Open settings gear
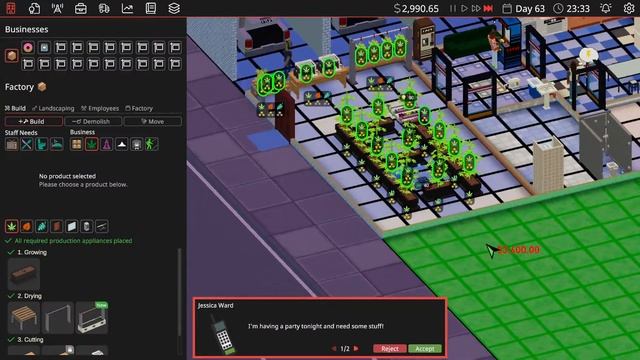Image resolution: width=640 pixels, height=360 pixels. point(629,8)
